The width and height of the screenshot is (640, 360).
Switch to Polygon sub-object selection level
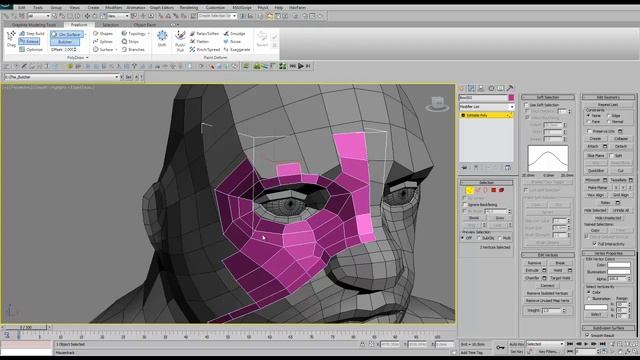click(493, 190)
